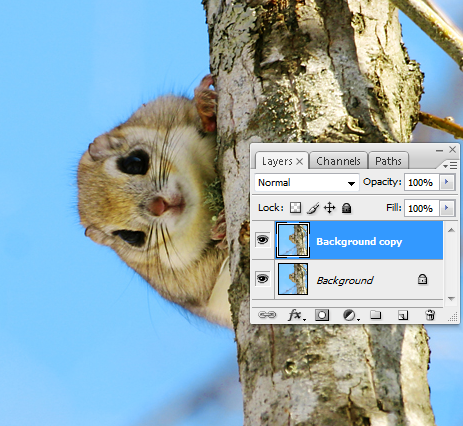This screenshot has height=426, width=463.
Task: Create a new layer group
Action: pos(376,315)
